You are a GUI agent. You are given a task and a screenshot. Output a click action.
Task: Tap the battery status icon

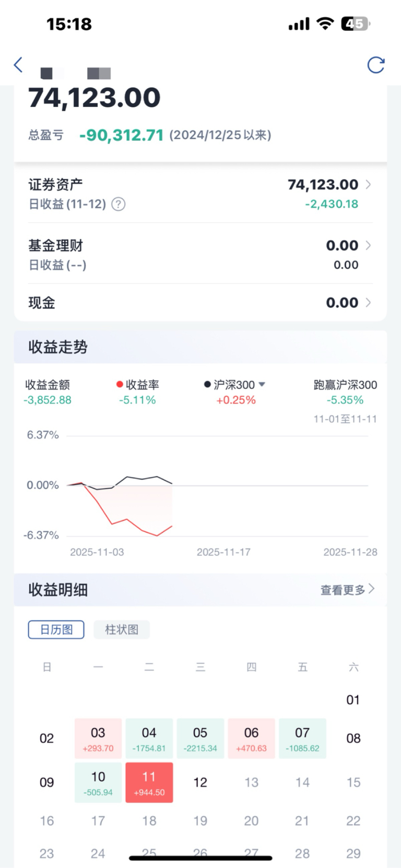356,23
